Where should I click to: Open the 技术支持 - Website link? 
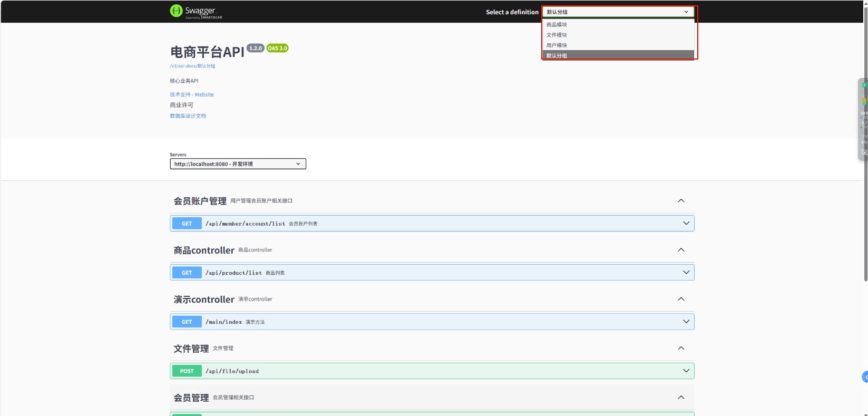pos(192,95)
